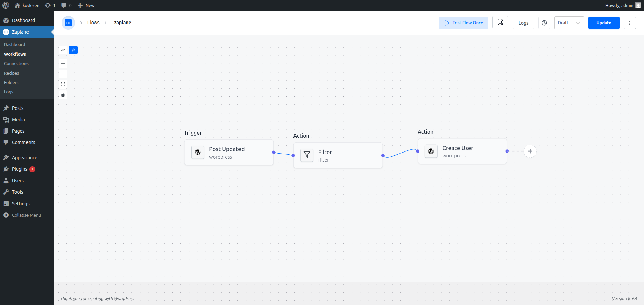
Task: Toggle the canvas lock icon
Action: tap(63, 95)
